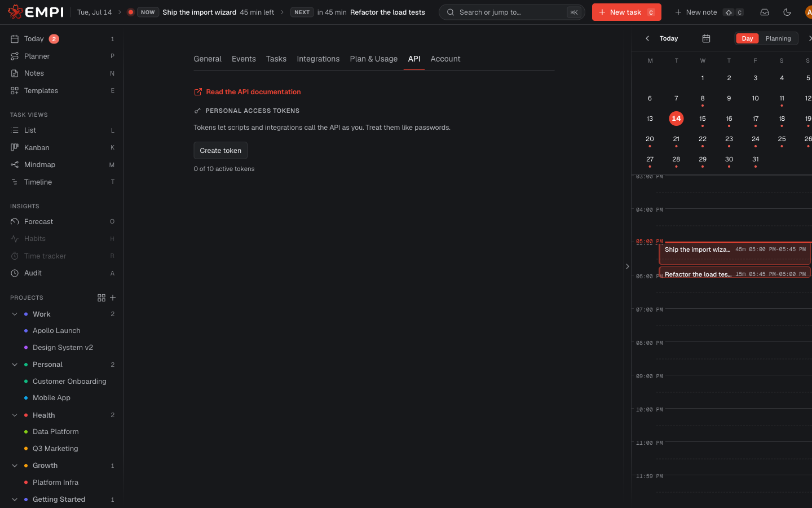812x508 pixels.
Task: Select July 14 in mini calendar
Action: pos(676,119)
